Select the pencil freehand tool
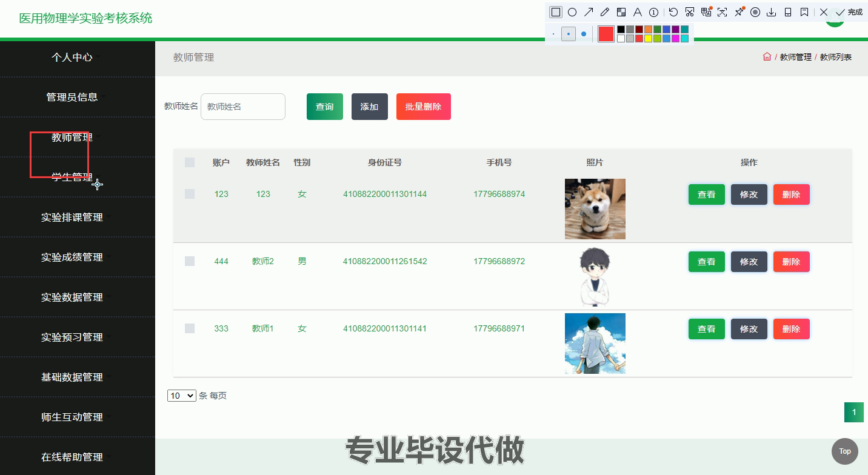868x475 pixels. pyautogui.click(x=604, y=12)
